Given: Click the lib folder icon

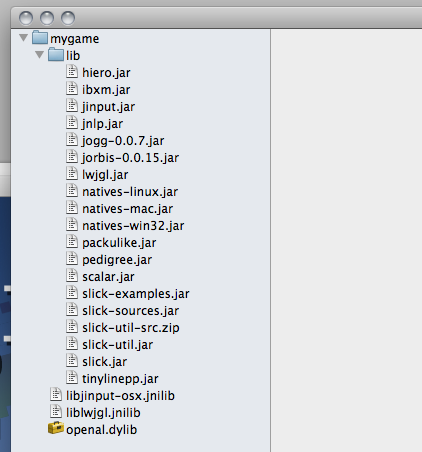Looking at the screenshot, I should pos(56,54).
